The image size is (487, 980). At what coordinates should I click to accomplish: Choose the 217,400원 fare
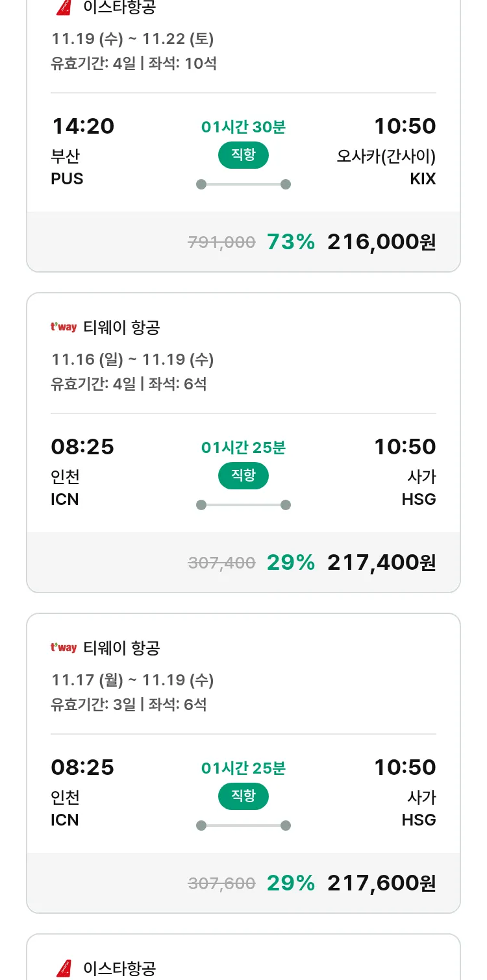point(381,563)
